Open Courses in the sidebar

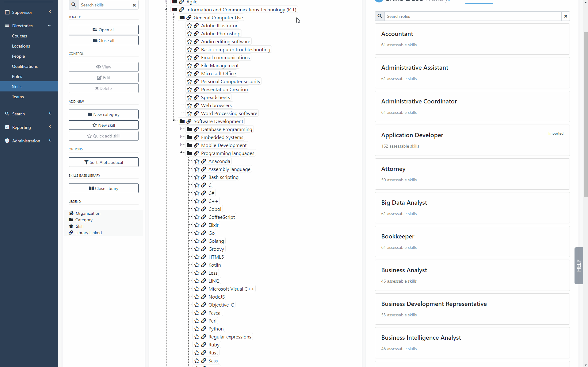point(19,36)
